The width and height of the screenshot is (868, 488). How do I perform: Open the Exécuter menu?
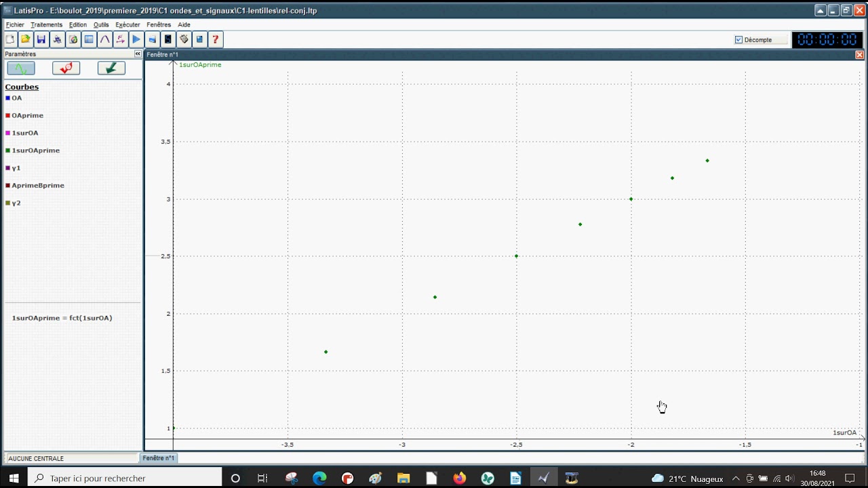point(127,24)
